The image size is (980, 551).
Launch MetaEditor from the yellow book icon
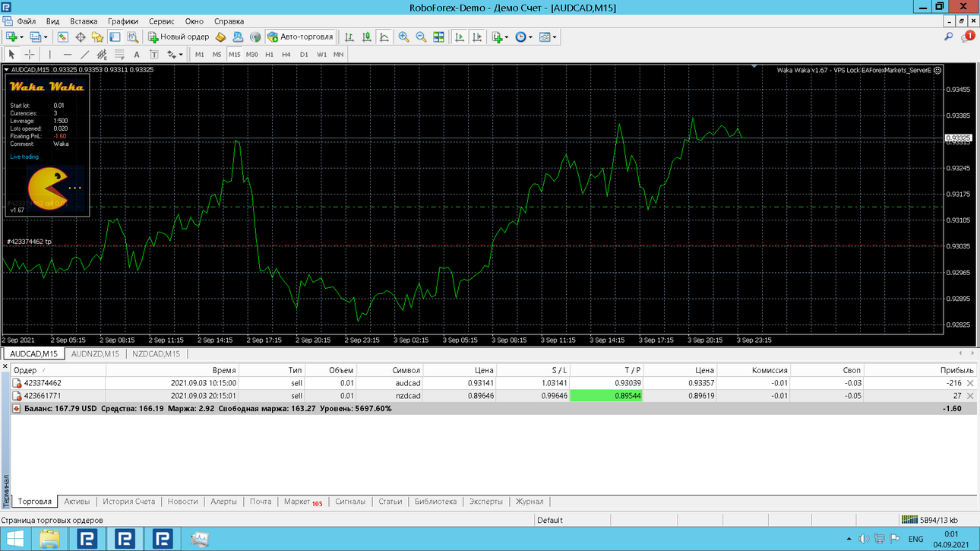[x=221, y=36]
